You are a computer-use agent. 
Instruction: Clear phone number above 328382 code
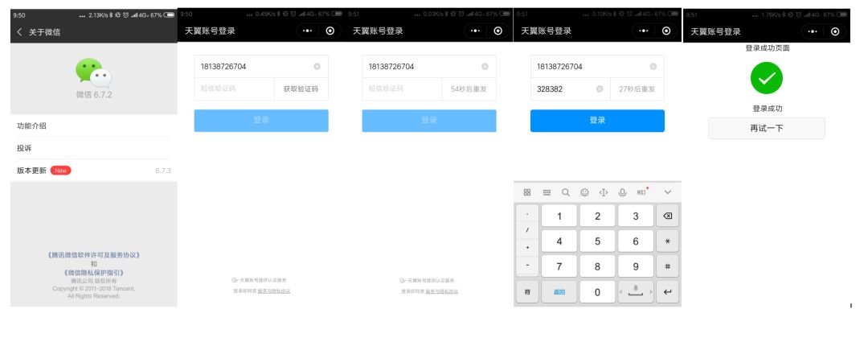pyautogui.click(x=653, y=67)
